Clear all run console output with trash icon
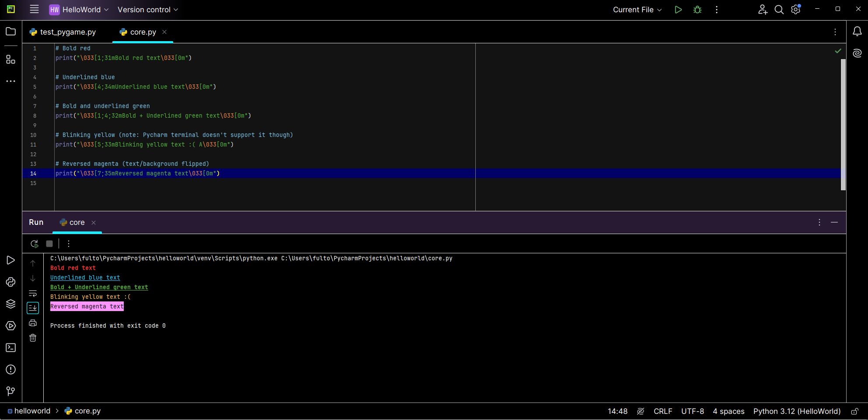Screen dimensions: 868x420 pos(33,338)
